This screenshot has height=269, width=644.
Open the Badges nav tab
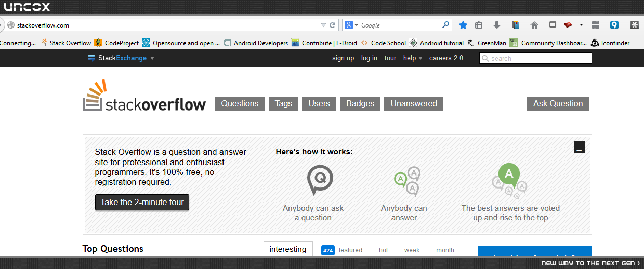[x=360, y=103]
